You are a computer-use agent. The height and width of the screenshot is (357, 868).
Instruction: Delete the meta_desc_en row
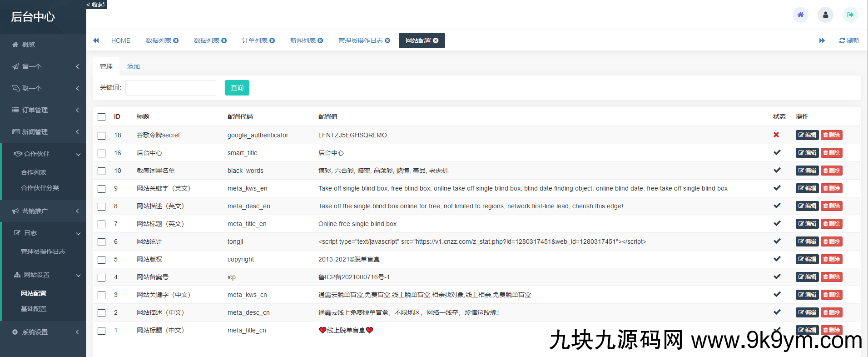(832, 206)
